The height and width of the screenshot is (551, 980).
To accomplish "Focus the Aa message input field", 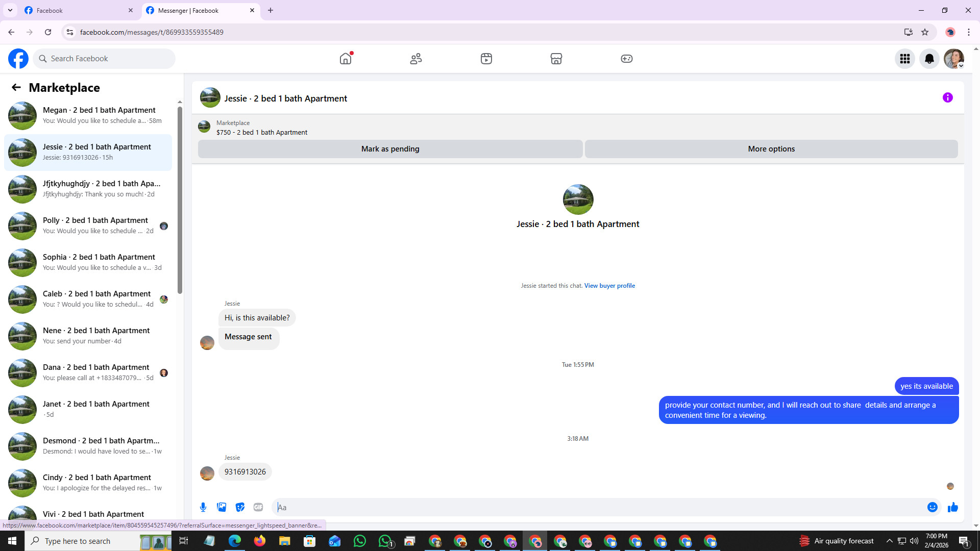I will (x=597, y=507).
